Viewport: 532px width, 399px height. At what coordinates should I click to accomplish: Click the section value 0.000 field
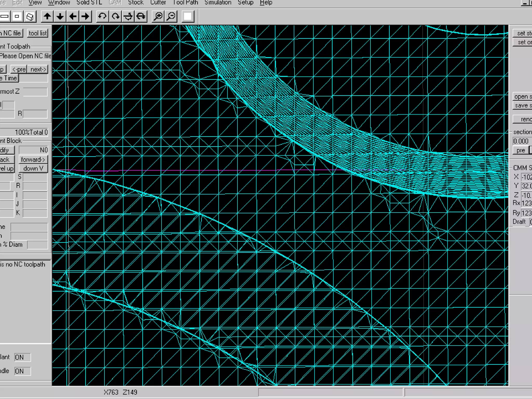522,141
